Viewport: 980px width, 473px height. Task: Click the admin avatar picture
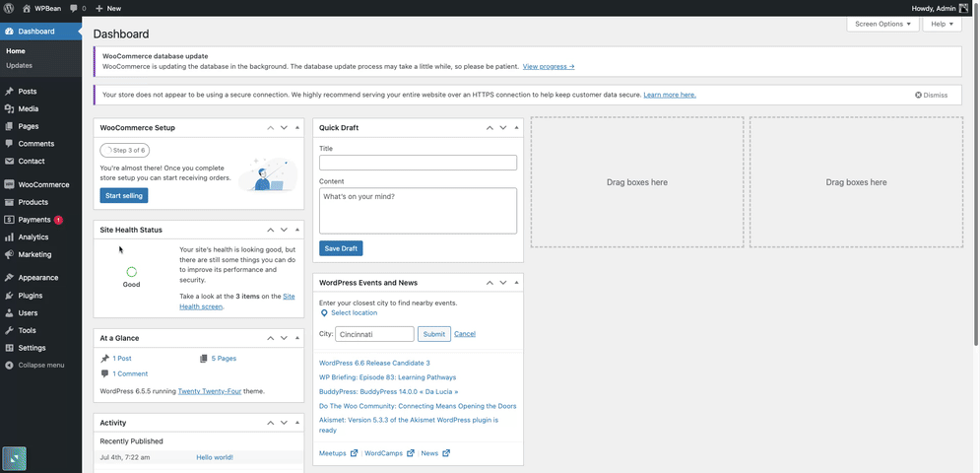point(964,8)
